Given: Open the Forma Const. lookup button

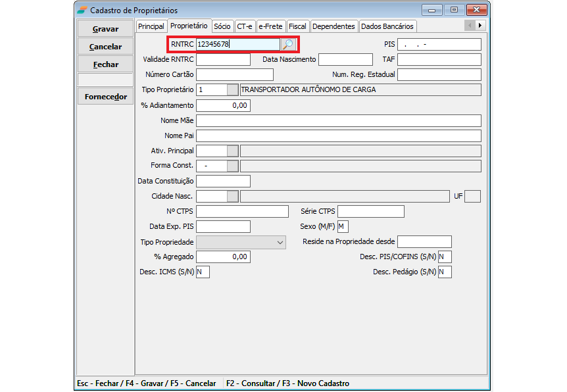Looking at the screenshot, I should click(233, 166).
